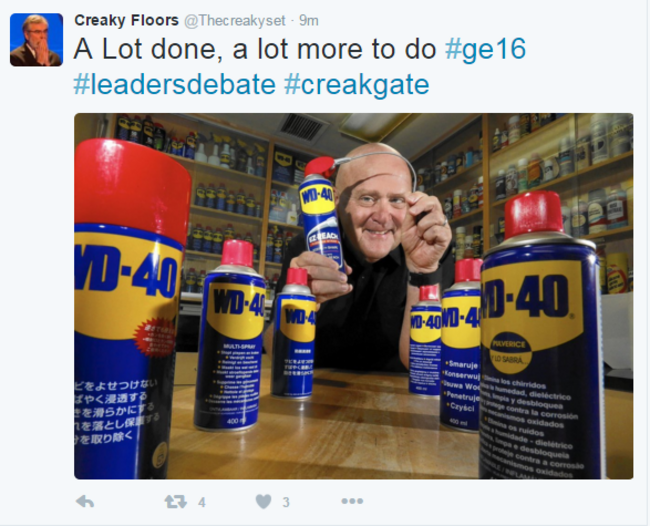
Task: Click the Polish-label WD-40 can with Smaruje text
Action: tap(461, 346)
